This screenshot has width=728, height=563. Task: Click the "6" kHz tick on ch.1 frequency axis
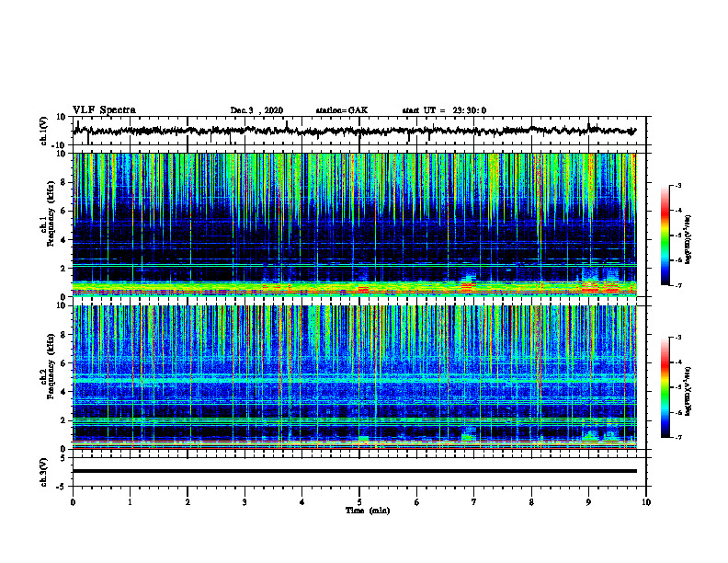point(64,211)
